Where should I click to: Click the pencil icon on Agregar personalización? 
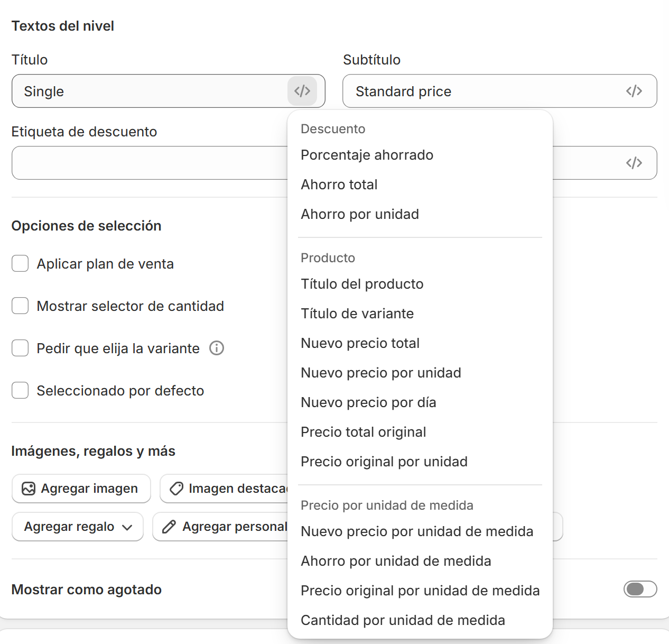(169, 527)
